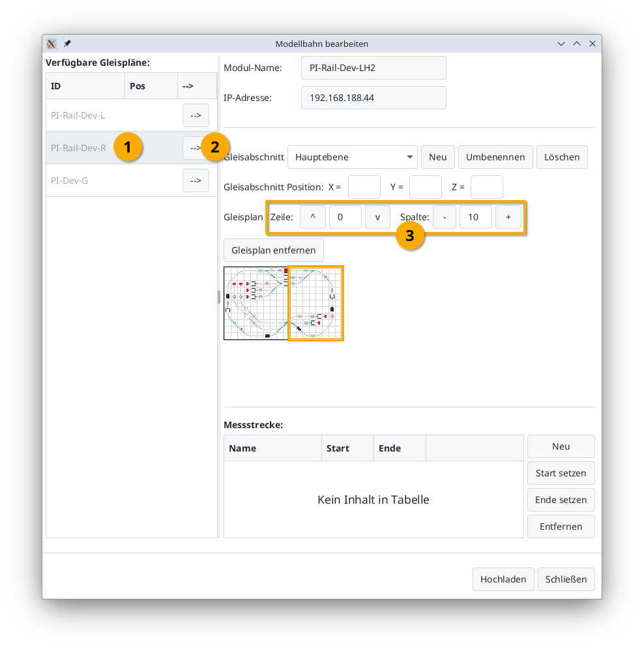Click the X11 app icon in title bar

pos(52,44)
